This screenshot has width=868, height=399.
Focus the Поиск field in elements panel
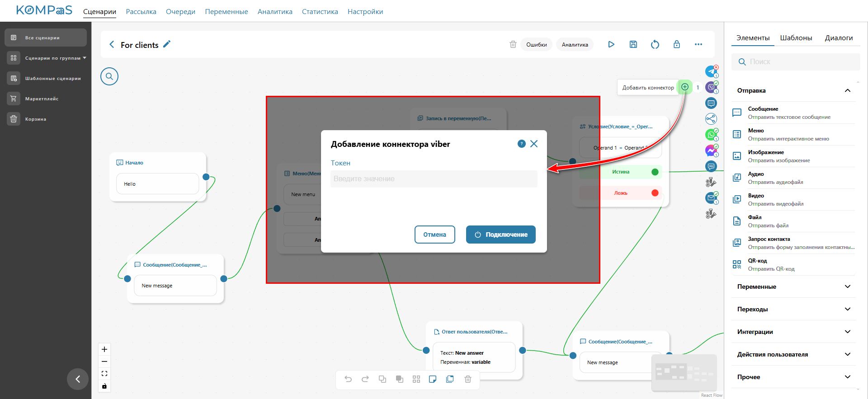796,62
